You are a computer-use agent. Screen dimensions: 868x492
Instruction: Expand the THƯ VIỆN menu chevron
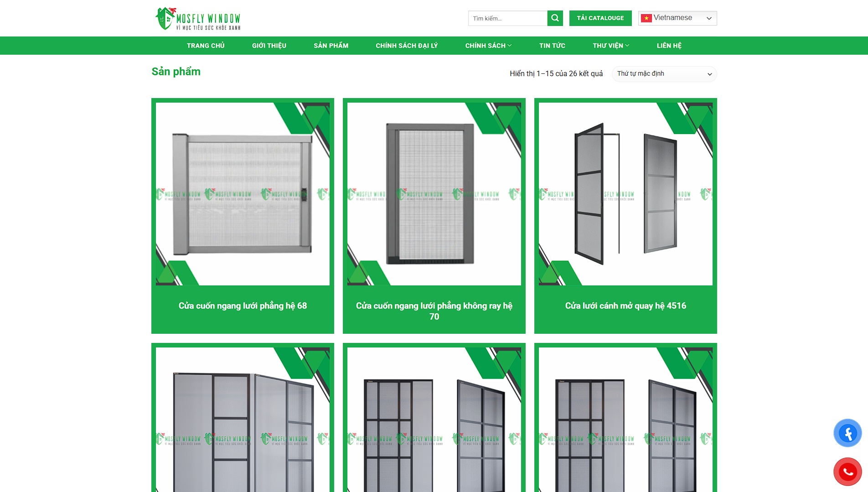[627, 46]
